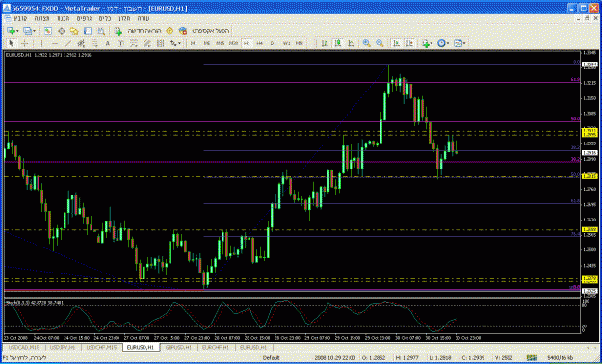Zoom out the chart with minus magnifier
The image size is (602, 364).
coord(380,43)
